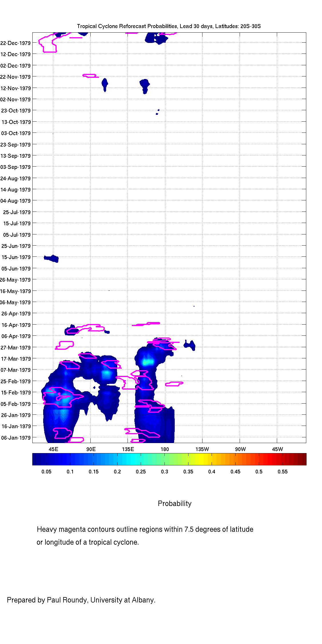Click the small blue blob near 15-Jun-1979
The height and width of the screenshot is (644, 322).
tap(52, 258)
